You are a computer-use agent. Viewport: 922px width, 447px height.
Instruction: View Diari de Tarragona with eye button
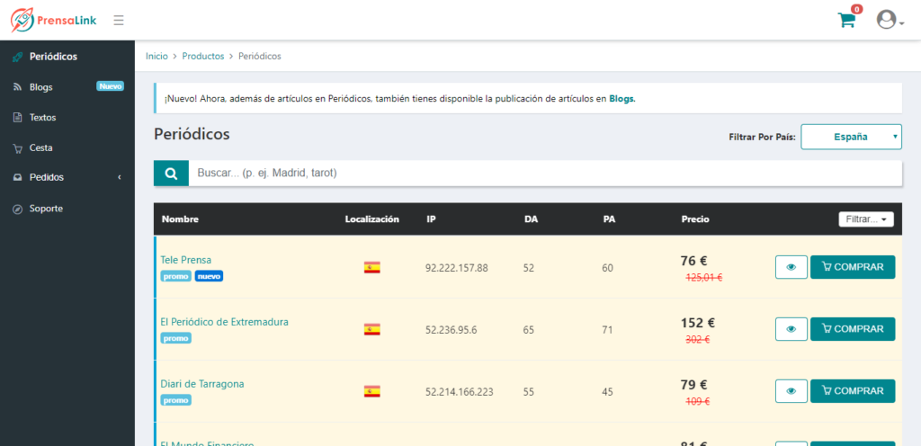(x=791, y=391)
